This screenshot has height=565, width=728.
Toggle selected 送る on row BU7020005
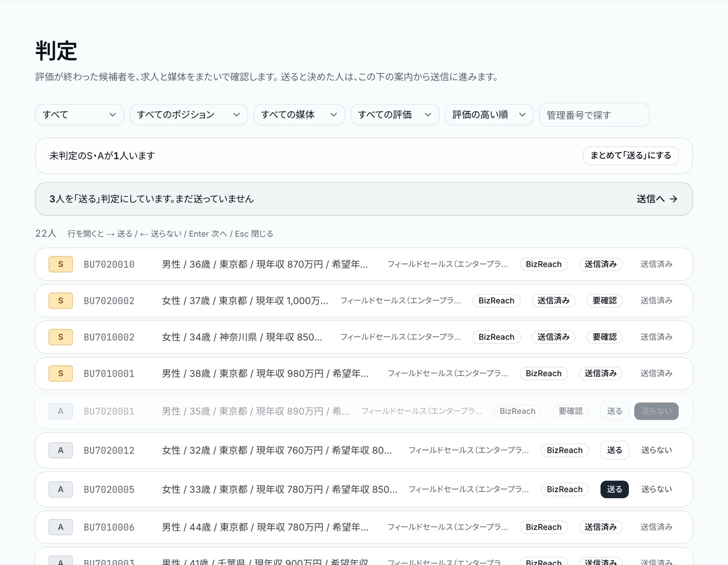[x=614, y=489]
